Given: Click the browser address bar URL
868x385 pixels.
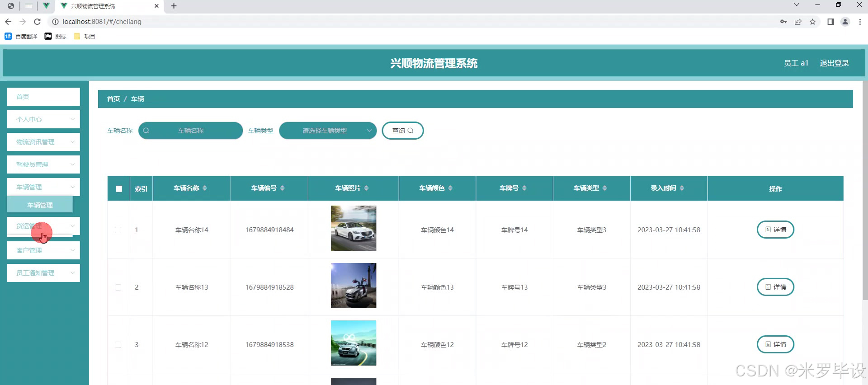Looking at the screenshot, I should tap(102, 22).
